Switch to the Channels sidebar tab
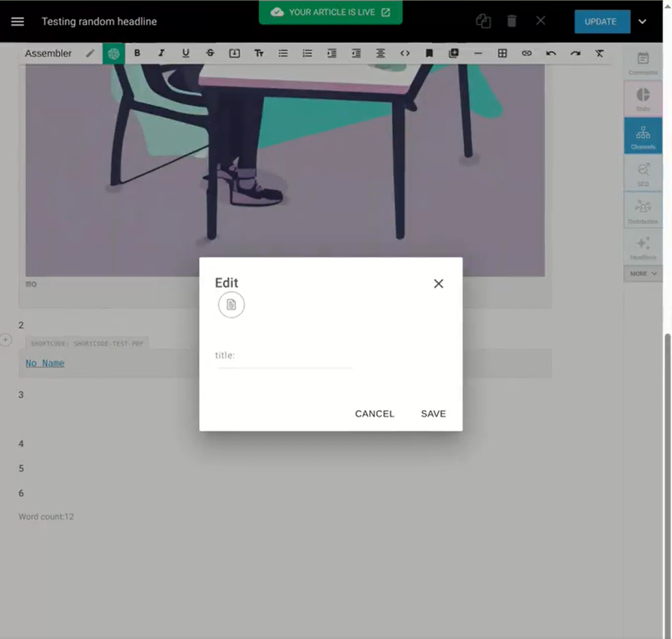Image resolution: width=672 pixels, height=639 pixels. 643,136
